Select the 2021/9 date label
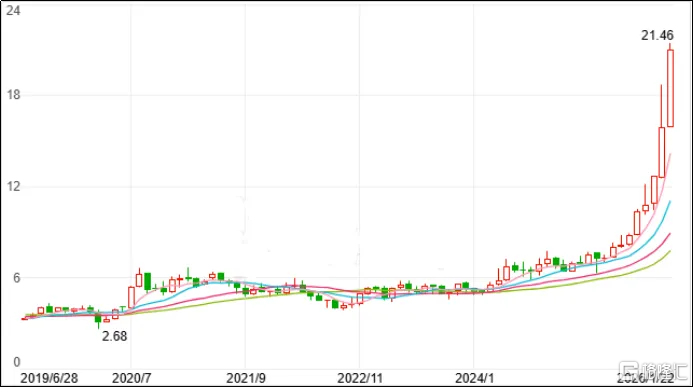This screenshot has width=694, height=388. (246, 378)
